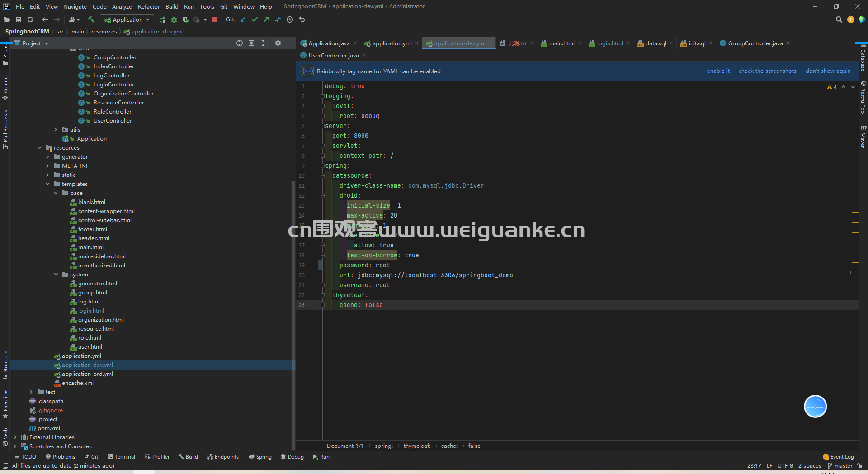Click the Debug bug icon in toolbar
The width and height of the screenshot is (868, 474).
click(x=174, y=19)
